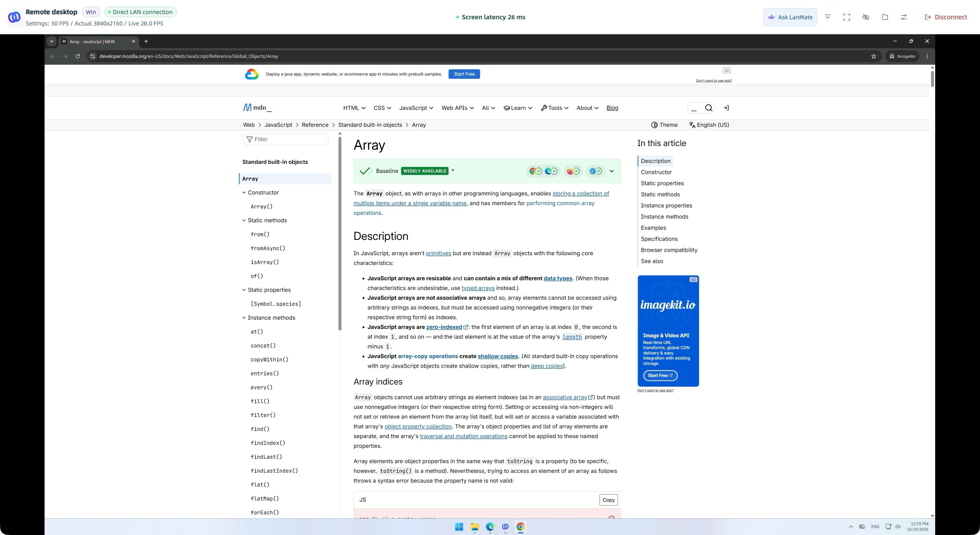Click the MDN login icon

726,108
